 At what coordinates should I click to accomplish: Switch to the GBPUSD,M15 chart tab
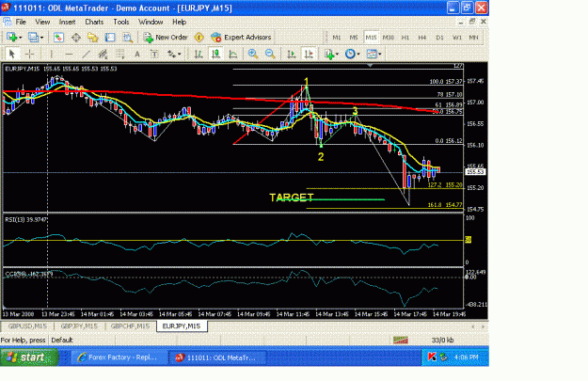coord(27,326)
